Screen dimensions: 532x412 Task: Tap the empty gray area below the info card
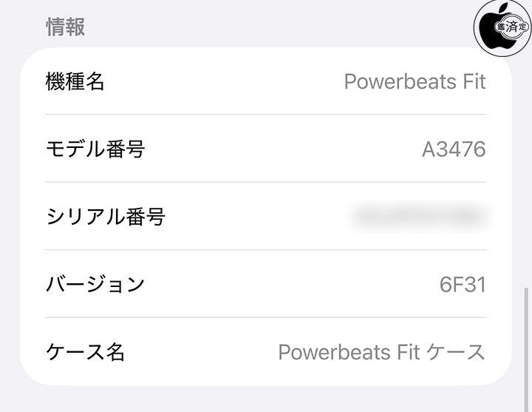pyautogui.click(x=266, y=399)
